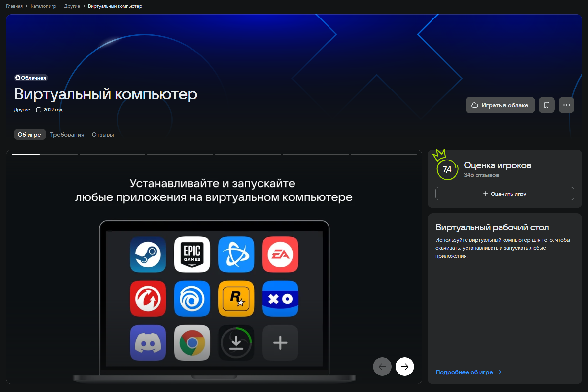Click the Облачная badge
Viewport: 588px width, 392px height.
coord(31,78)
